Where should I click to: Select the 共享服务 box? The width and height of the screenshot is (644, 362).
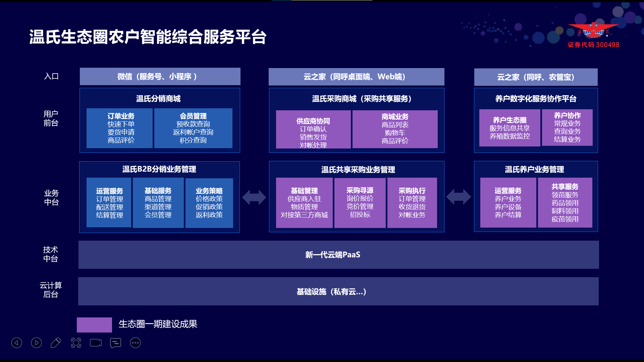[x=565, y=203]
